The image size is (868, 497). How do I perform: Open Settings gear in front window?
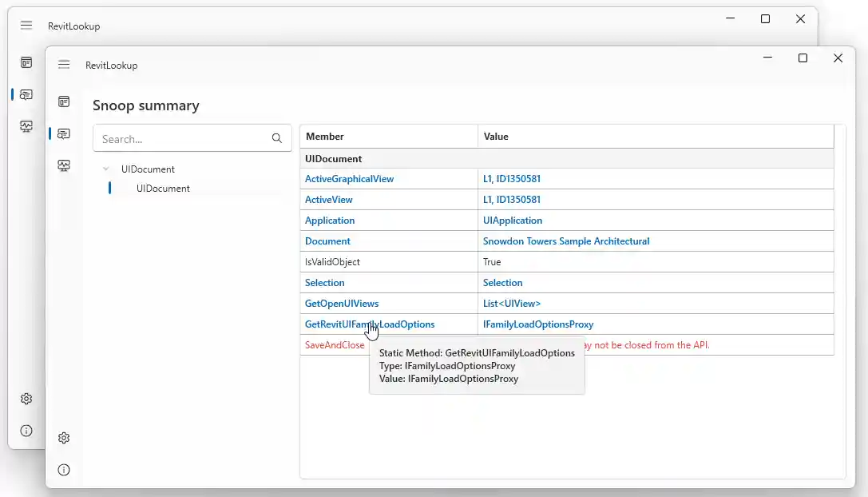point(64,438)
